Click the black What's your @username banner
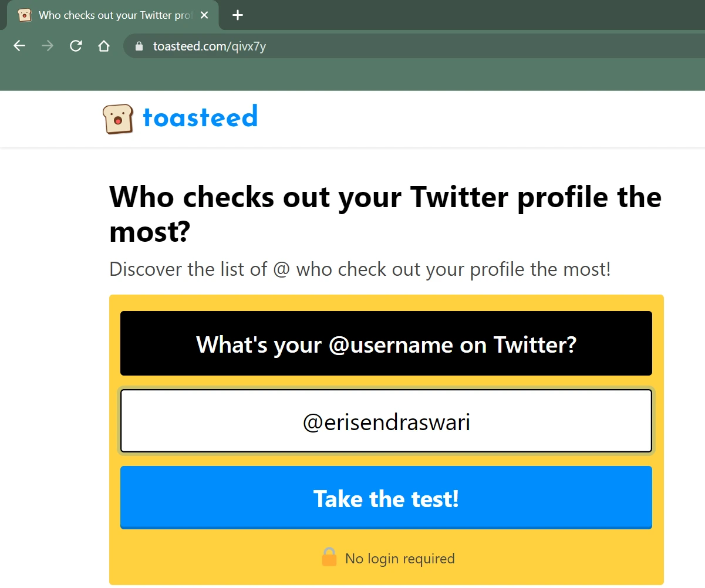Image resolution: width=705 pixels, height=588 pixels. point(386,343)
